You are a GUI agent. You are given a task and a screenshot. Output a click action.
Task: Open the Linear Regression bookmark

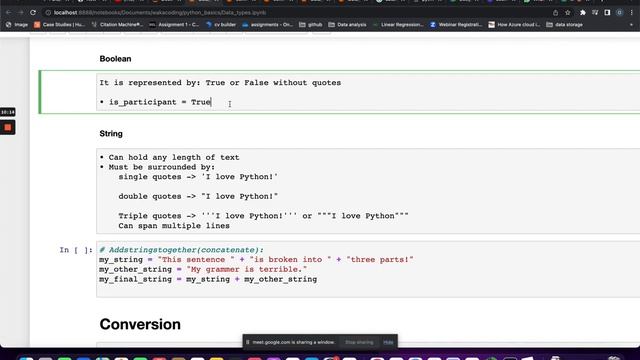(398, 24)
